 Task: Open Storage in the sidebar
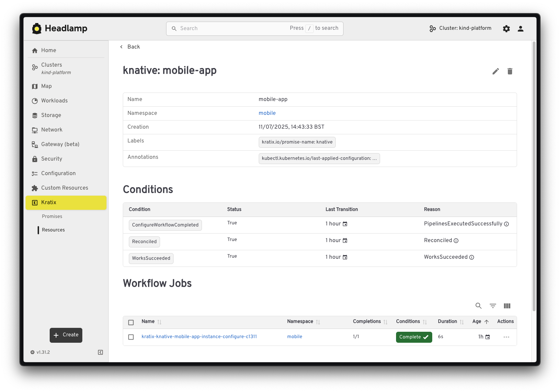[66, 115]
